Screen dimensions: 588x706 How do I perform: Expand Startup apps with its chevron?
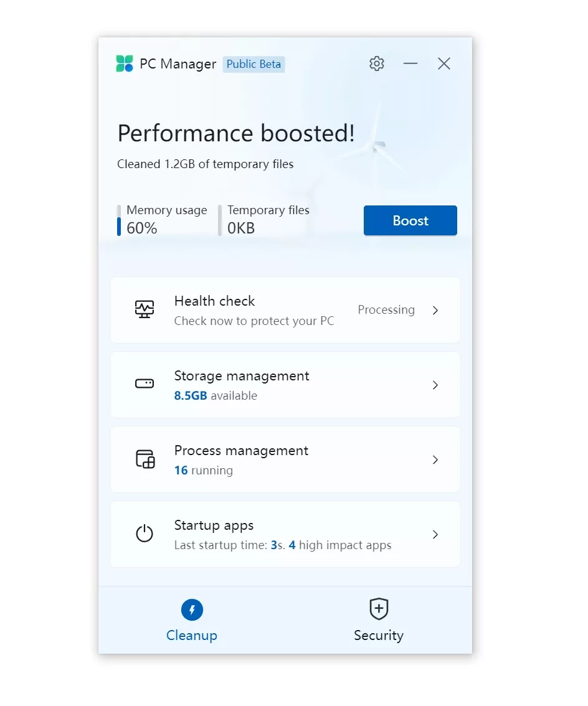[x=435, y=534]
